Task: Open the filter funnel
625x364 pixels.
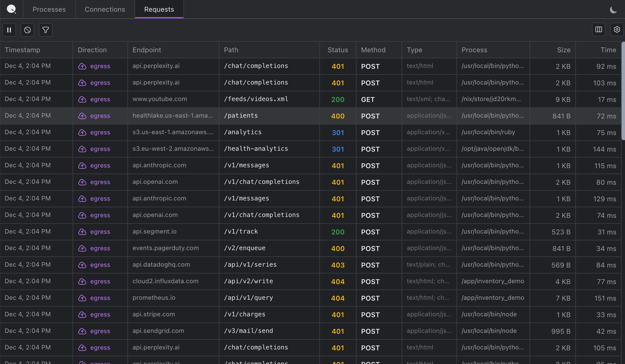Action: coord(46,30)
